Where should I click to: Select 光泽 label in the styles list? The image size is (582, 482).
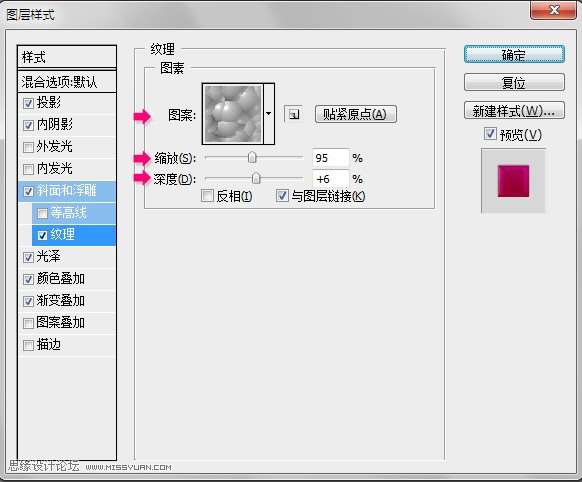[x=48, y=257]
